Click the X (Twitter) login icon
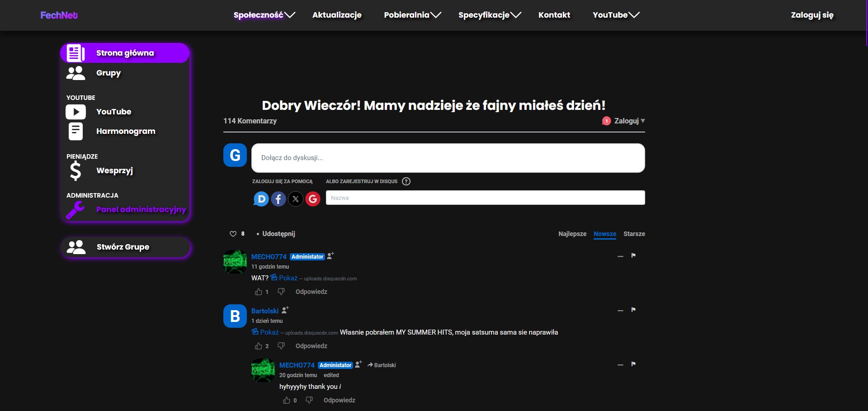The image size is (868, 411). tap(296, 199)
